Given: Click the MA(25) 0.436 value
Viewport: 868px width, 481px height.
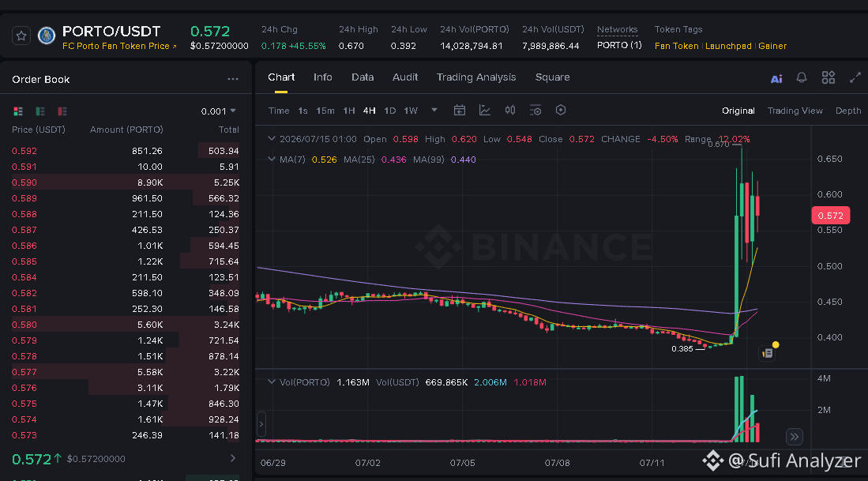Looking at the screenshot, I should pos(393,160).
